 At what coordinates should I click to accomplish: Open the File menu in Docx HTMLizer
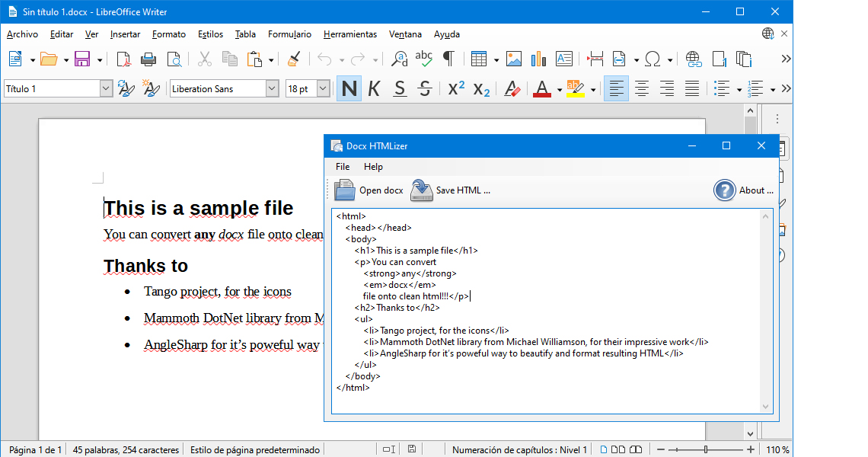[343, 167]
